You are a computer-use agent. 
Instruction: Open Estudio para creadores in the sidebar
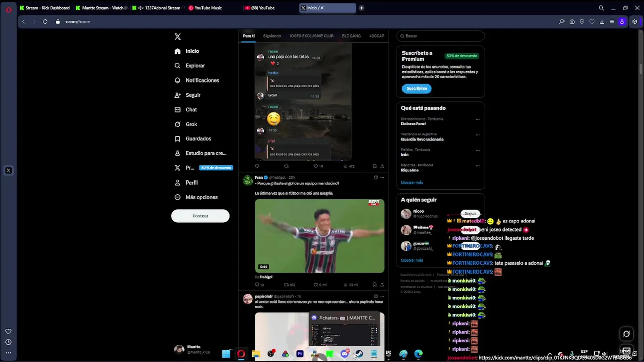[200, 153]
